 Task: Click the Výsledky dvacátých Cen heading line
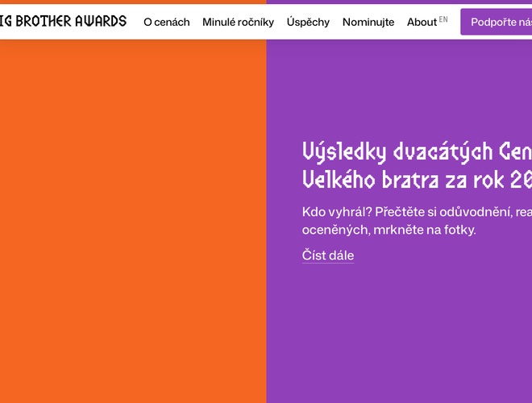416,152
